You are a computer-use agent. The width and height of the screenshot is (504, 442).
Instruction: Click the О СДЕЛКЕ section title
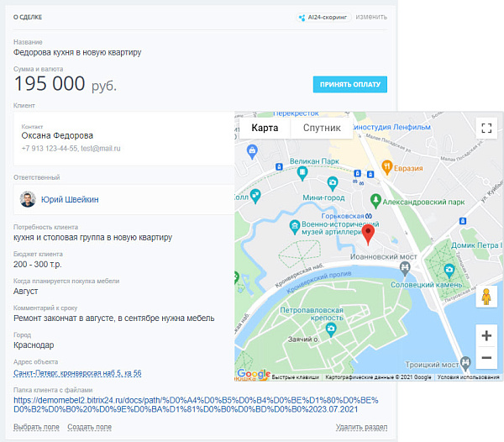coord(28,18)
